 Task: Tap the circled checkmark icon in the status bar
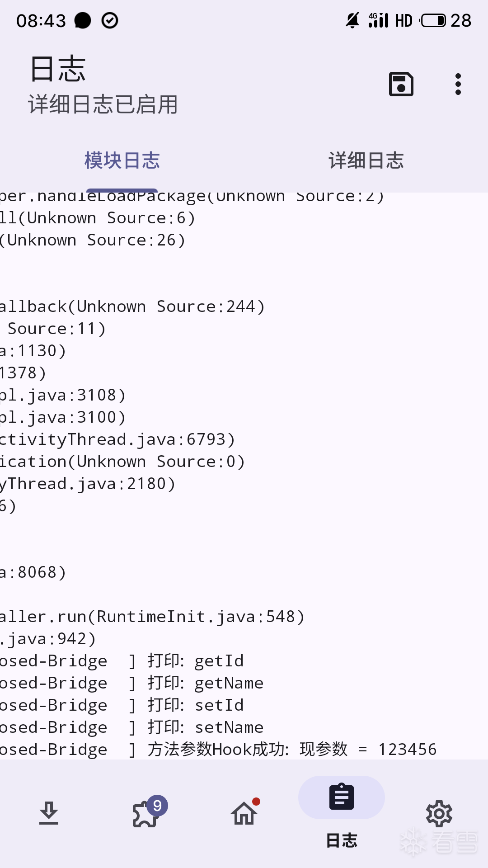110,20
